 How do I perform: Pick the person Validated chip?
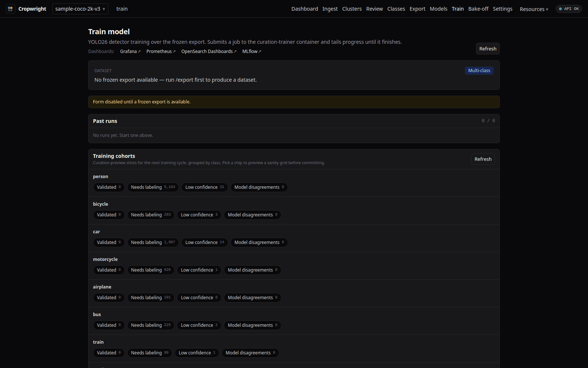point(109,187)
